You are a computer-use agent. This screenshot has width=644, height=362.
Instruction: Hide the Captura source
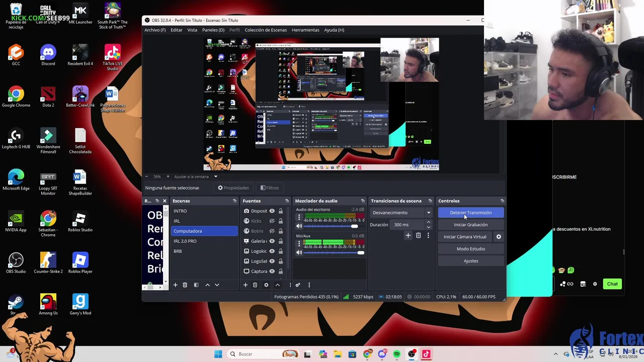pyautogui.click(x=272, y=271)
